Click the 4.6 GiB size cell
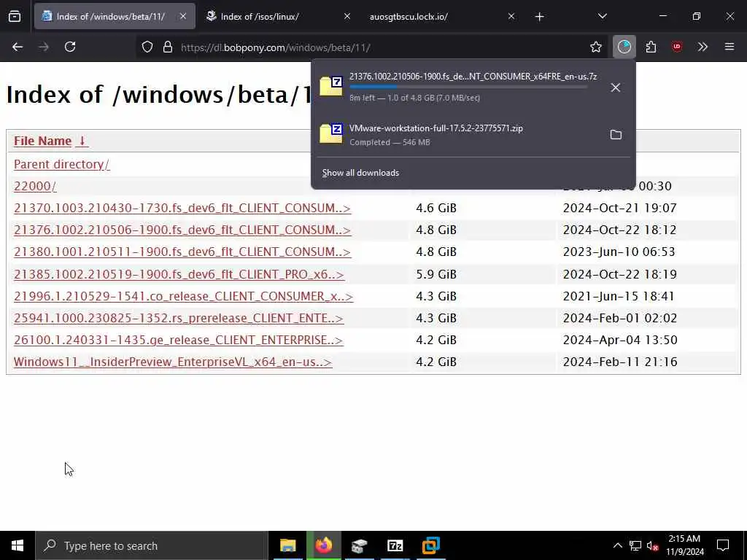This screenshot has height=560, width=747. [436, 208]
